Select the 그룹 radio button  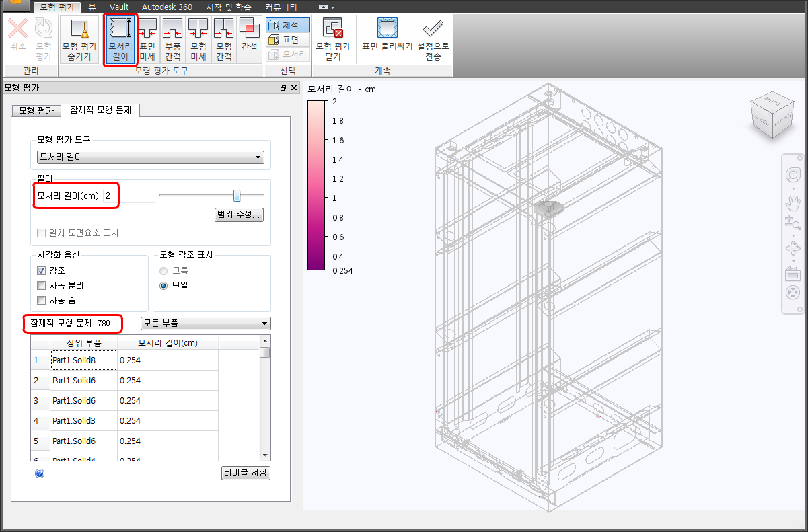coord(163,270)
